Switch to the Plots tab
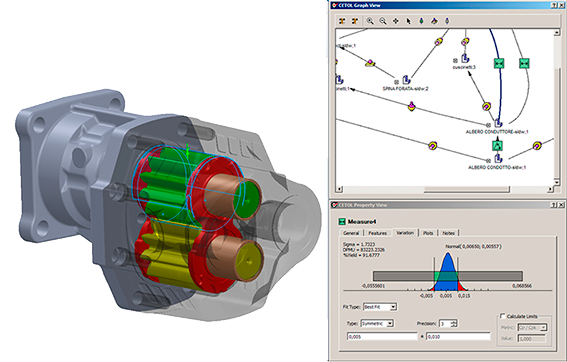Screen dimensions: 567x362 [428, 233]
